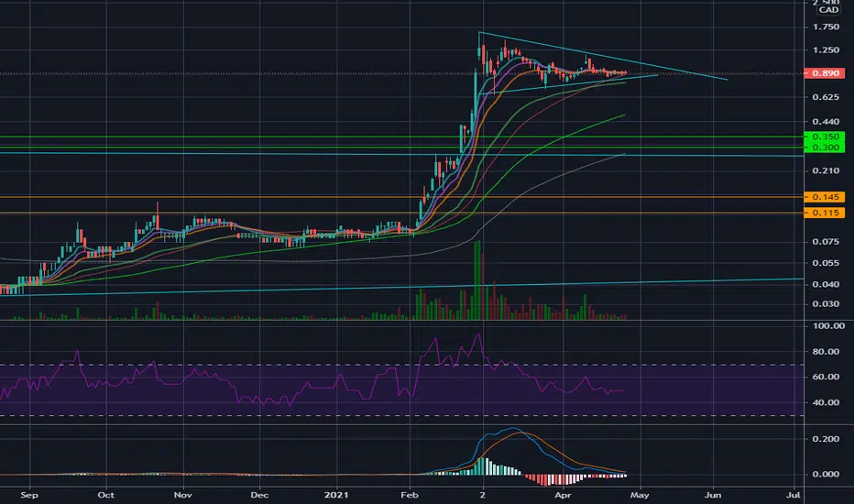Click the 0.030 price axis value
The width and height of the screenshot is (854, 504).
826,303
